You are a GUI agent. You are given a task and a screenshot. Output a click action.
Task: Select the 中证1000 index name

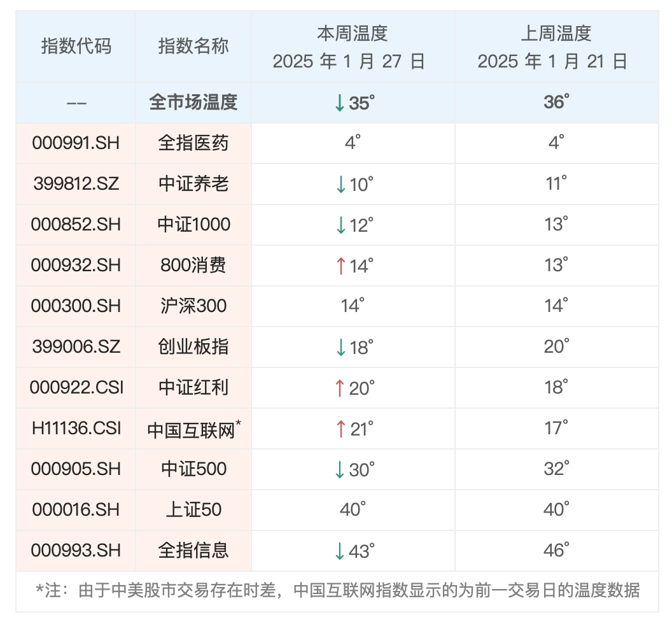[x=193, y=224]
